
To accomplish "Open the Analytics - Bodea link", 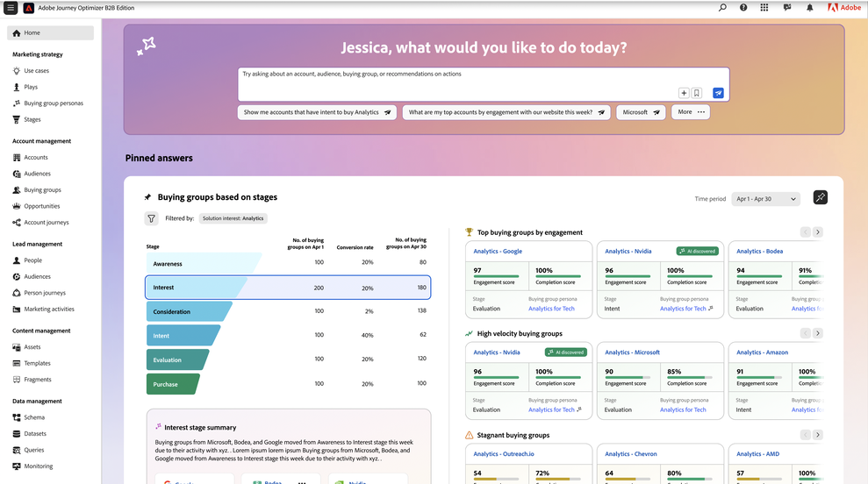I will (x=759, y=251).
